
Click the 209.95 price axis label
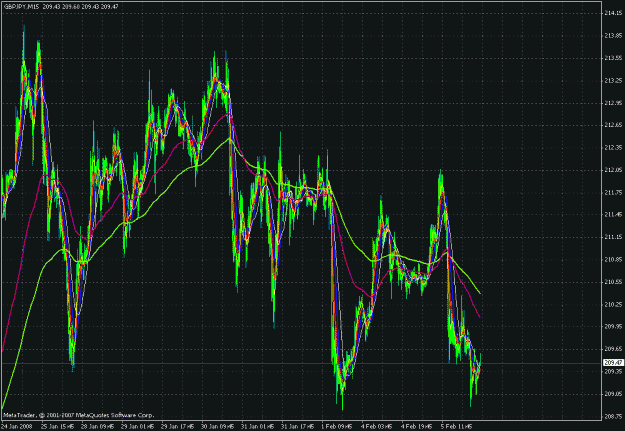point(613,327)
